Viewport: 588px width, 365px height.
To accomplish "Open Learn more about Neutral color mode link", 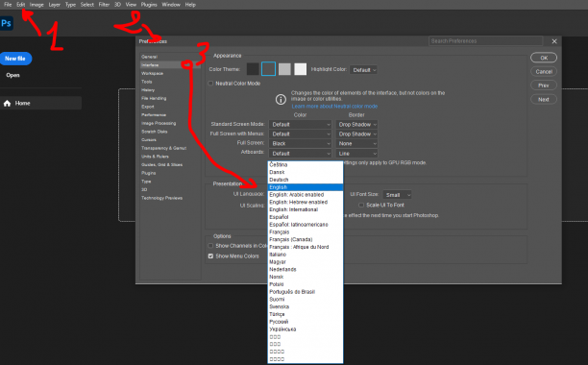I will [334, 107].
